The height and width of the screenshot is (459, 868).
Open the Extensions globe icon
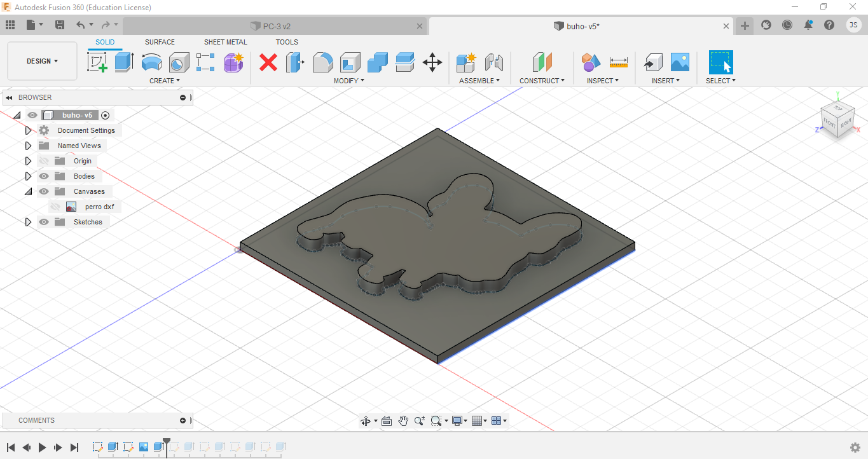click(766, 25)
